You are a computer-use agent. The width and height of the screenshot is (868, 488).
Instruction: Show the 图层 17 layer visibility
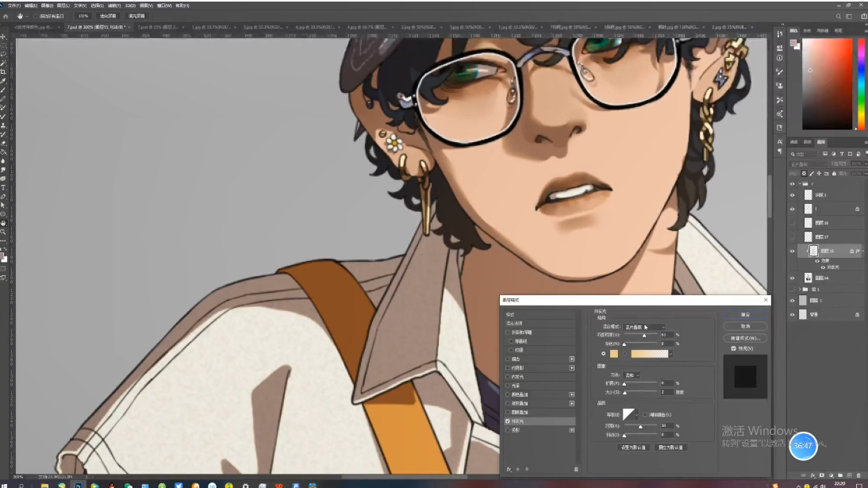coord(792,236)
